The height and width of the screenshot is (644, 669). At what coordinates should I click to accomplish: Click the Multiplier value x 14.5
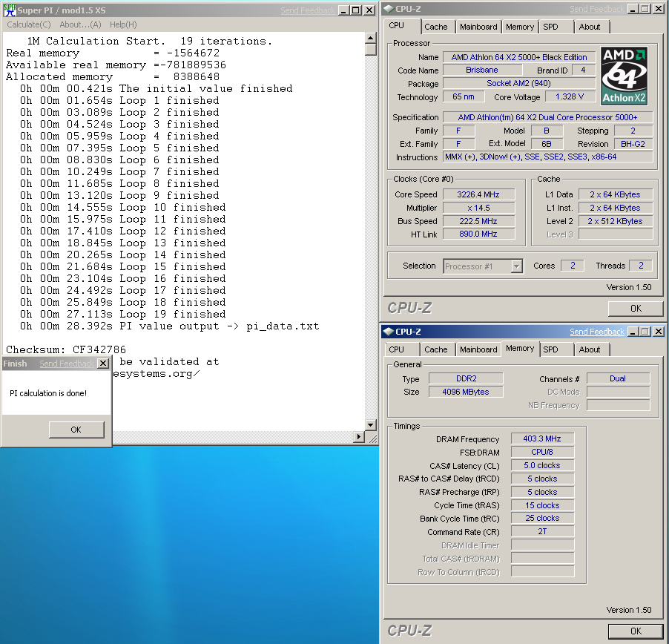click(478, 208)
